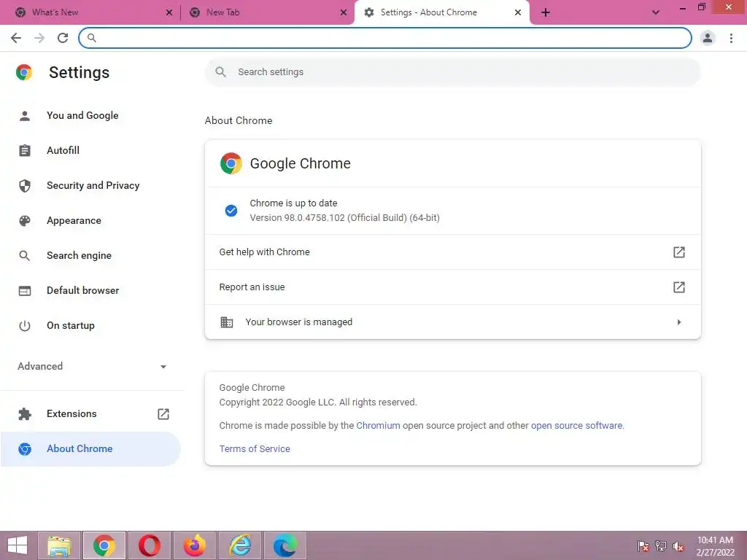Click the Default browser window icon
The width and height of the screenshot is (747, 560).
(25, 290)
